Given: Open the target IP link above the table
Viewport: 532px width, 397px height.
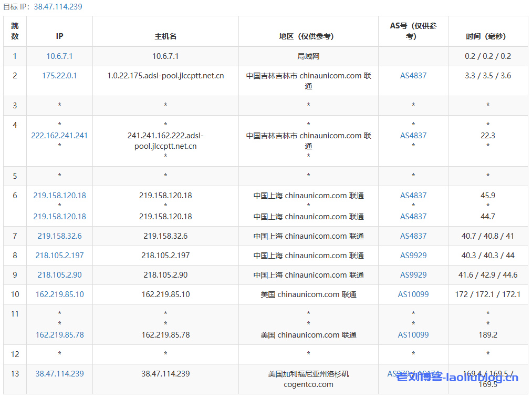Looking at the screenshot, I should tap(58, 7).
